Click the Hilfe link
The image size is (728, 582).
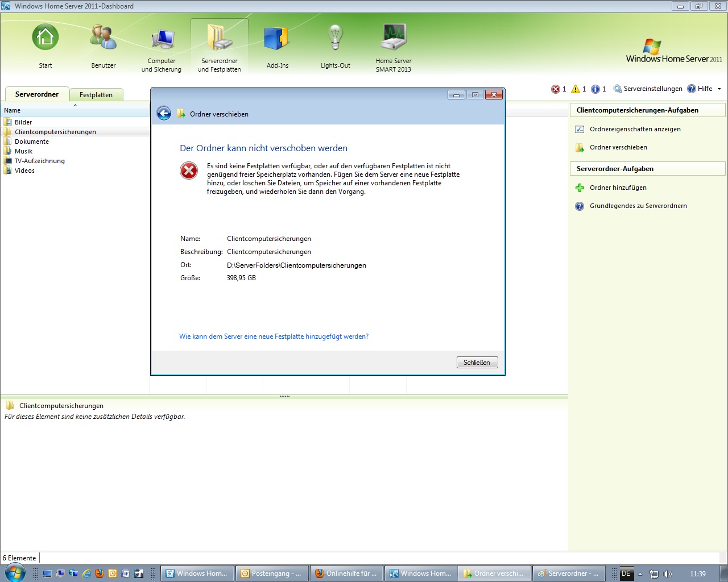coord(705,89)
